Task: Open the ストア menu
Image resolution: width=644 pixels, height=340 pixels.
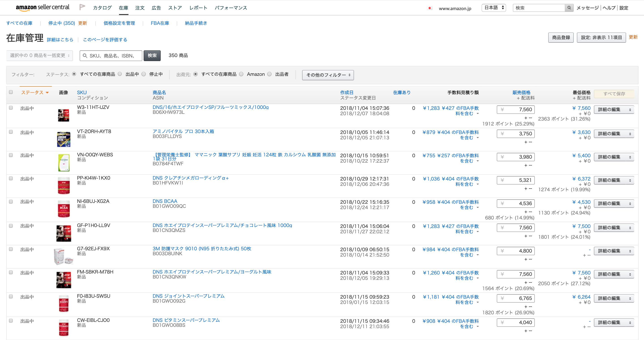Action: pos(175,8)
